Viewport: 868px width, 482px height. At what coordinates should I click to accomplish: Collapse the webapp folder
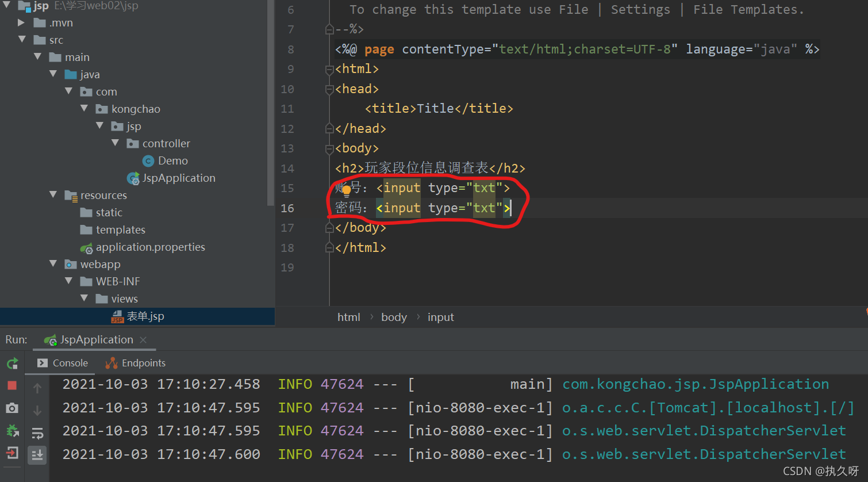pos(53,263)
